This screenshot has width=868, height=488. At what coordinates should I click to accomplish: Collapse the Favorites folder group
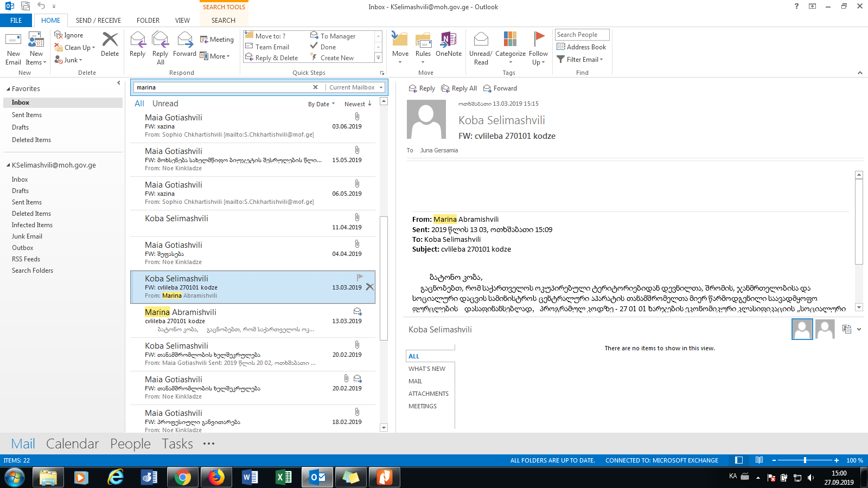[x=8, y=89]
